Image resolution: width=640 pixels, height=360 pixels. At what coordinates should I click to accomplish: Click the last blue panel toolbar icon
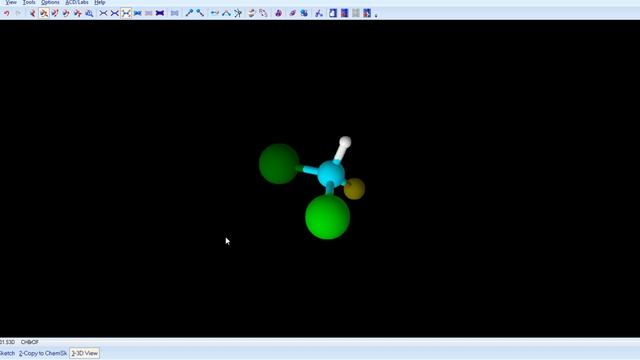click(367, 13)
